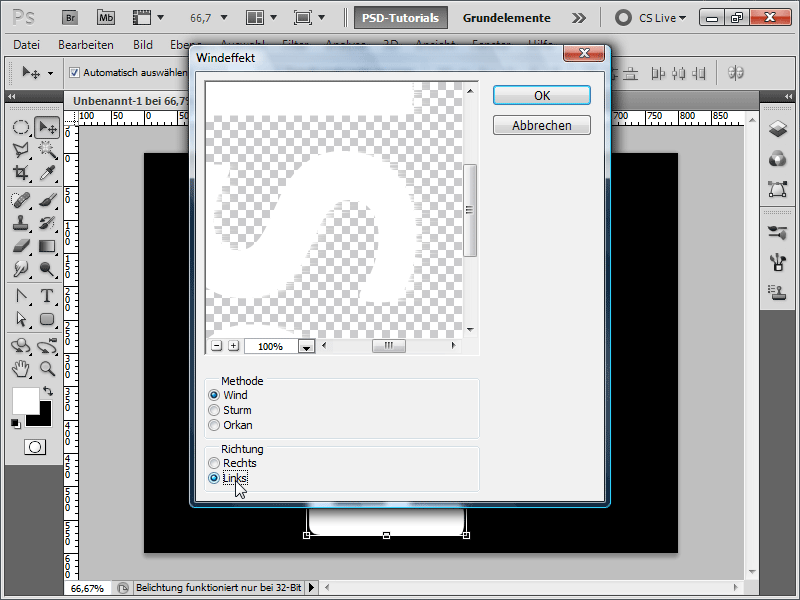The image size is (800, 600).
Task: Open the Clone Source panel icon
Action: click(x=778, y=292)
